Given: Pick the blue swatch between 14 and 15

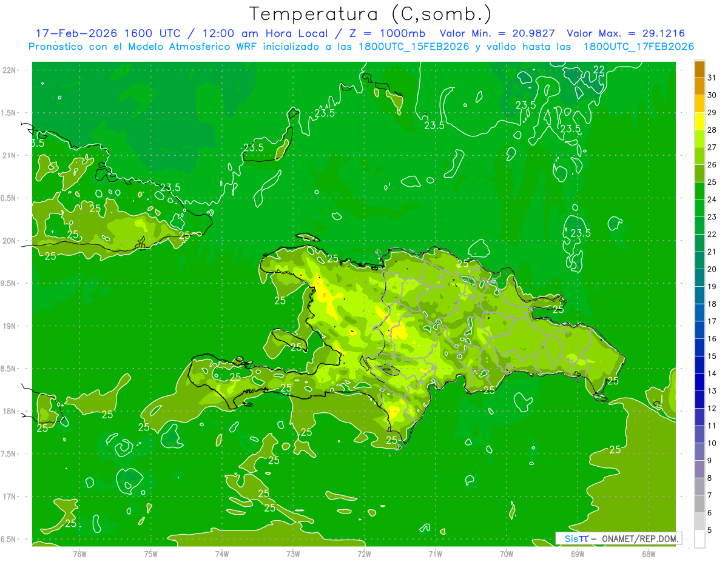Looking at the screenshot, I should point(699,366).
